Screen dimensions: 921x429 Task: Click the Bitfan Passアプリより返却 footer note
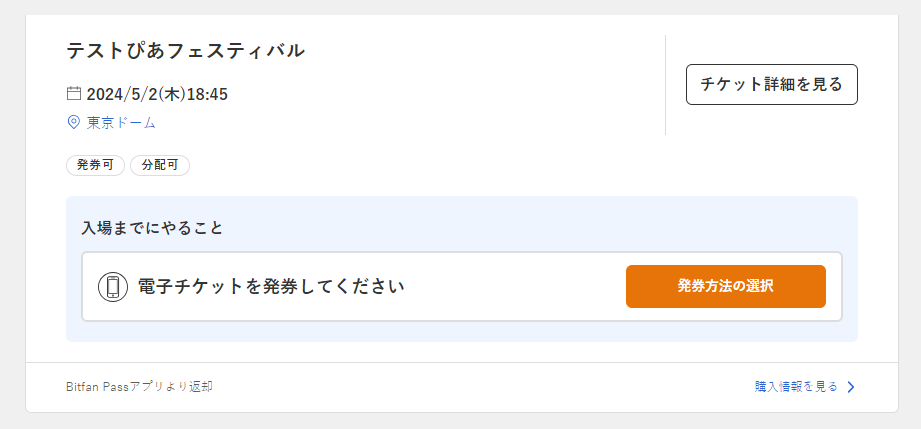[138, 386]
